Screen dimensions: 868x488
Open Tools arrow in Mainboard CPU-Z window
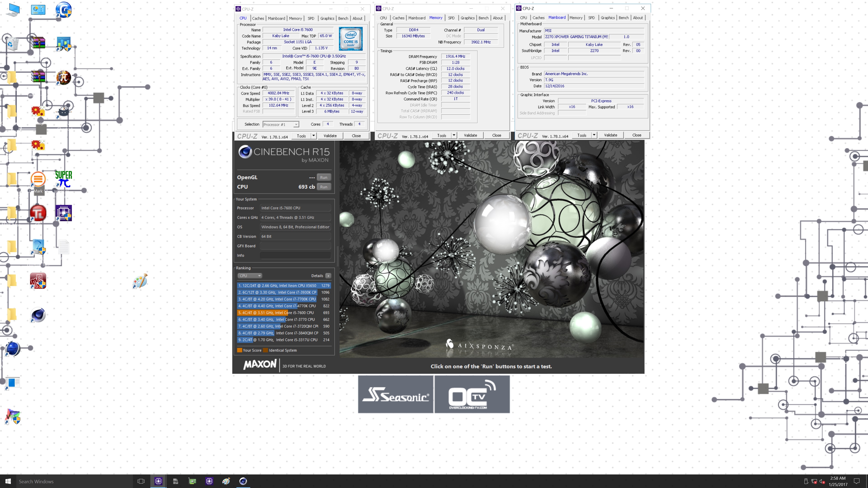click(594, 135)
